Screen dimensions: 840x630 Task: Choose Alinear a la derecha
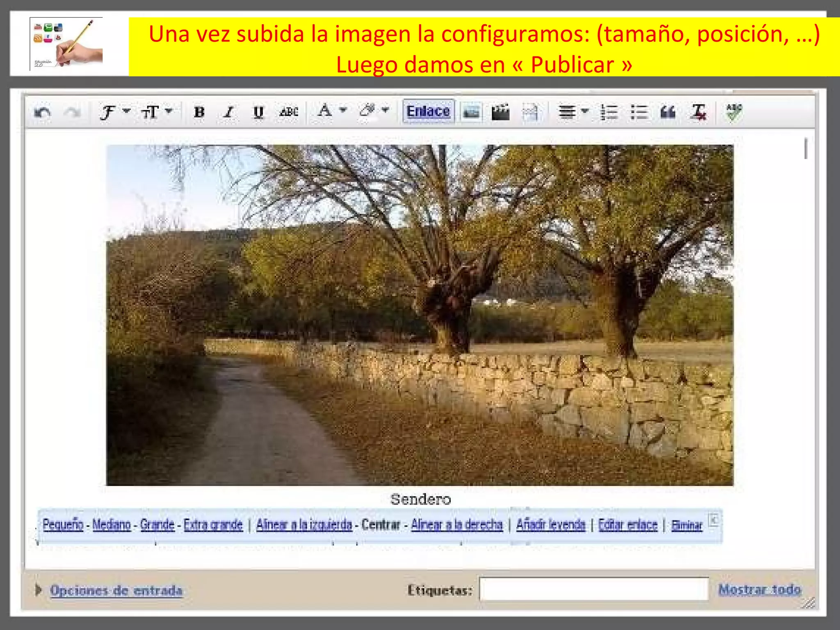(457, 525)
